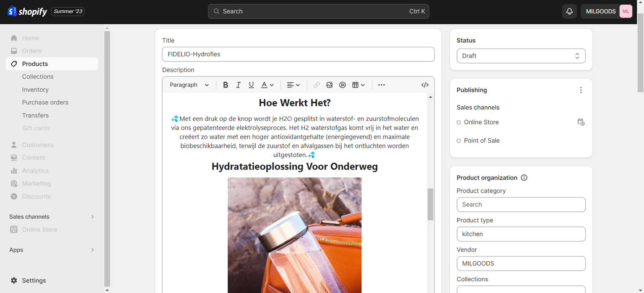The image size is (644, 293).
Task: Switch to HTML code view
Action: [x=425, y=85]
